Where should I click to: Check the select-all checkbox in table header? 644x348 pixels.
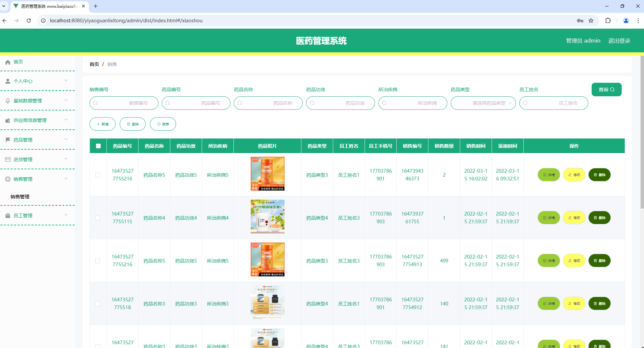point(98,146)
